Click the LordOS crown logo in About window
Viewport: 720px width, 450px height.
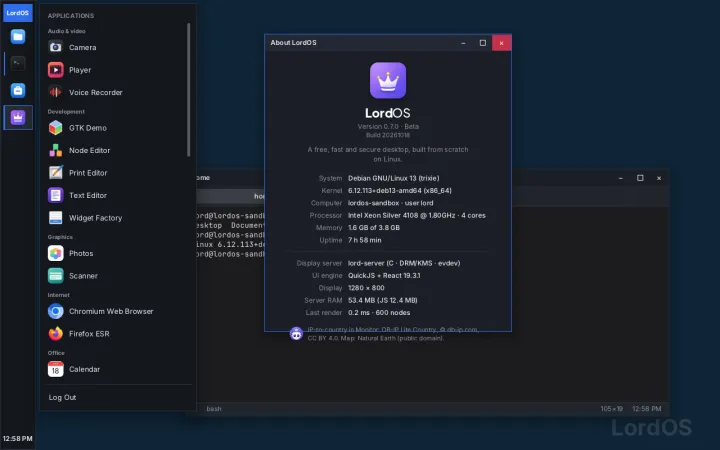pyautogui.click(x=388, y=80)
